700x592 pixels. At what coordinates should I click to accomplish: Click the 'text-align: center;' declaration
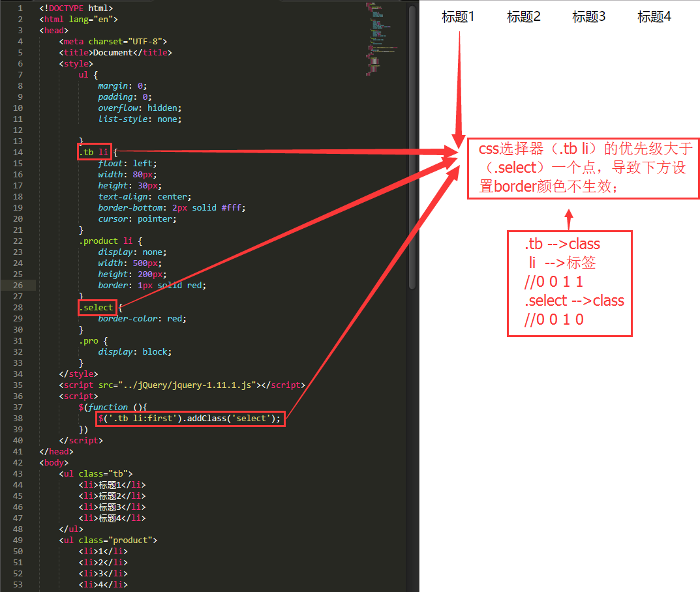[x=145, y=197]
